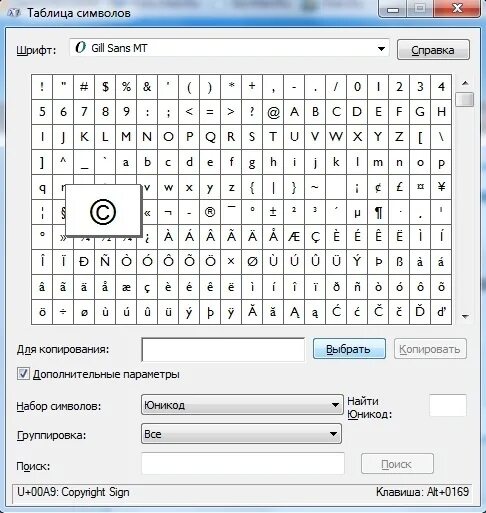Select the enlarged copyright © preview
This screenshot has width=486, height=513.
pos(103,211)
